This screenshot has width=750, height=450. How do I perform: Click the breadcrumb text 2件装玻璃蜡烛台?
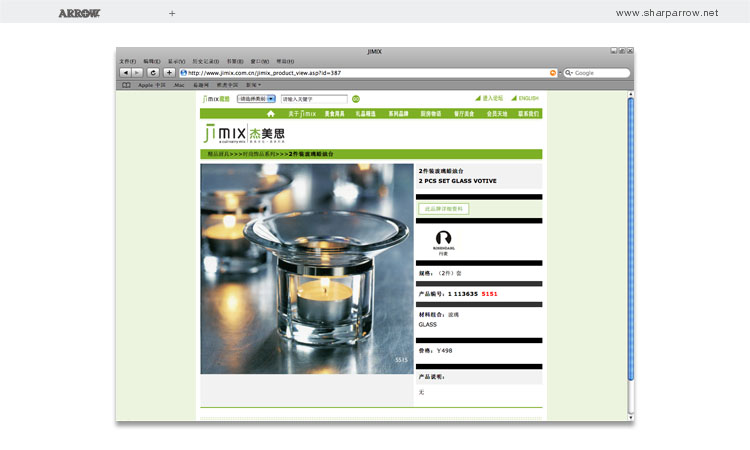click(311, 154)
